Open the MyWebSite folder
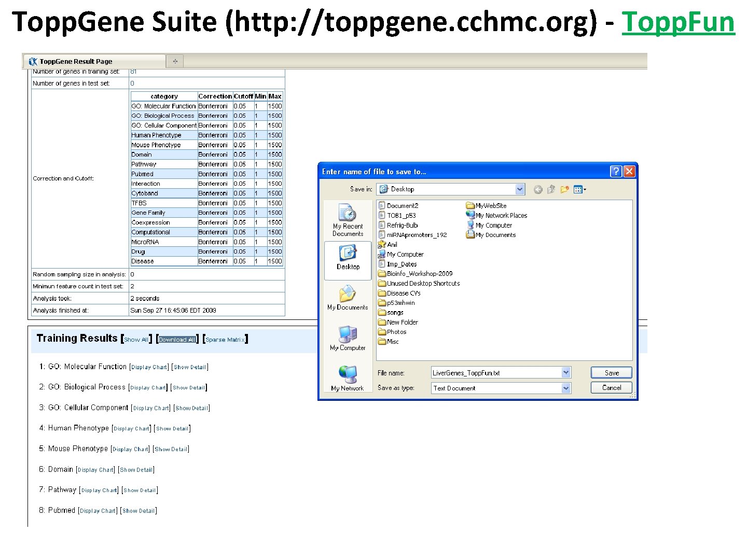 [486, 205]
